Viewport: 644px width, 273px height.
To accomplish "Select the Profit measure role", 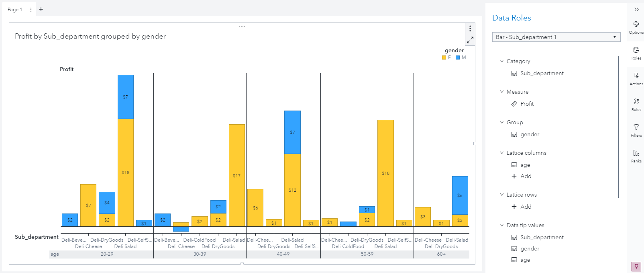I will (527, 104).
